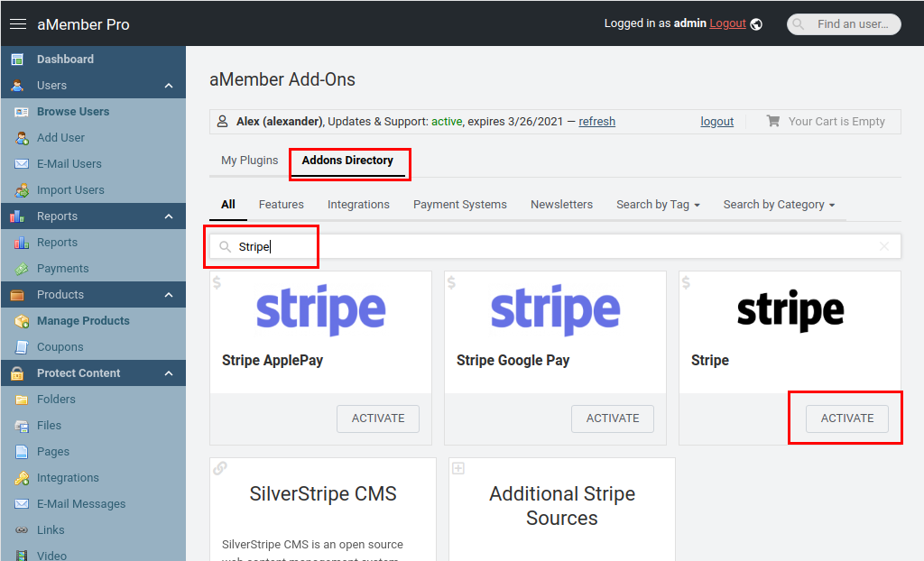Viewport: 924px width, 561px height.
Task: Open the black Stripe logo thumbnail
Action: pos(790,311)
